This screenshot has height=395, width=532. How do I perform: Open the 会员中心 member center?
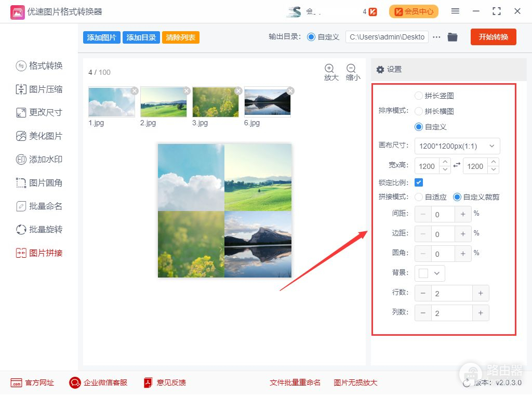pos(414,11)
